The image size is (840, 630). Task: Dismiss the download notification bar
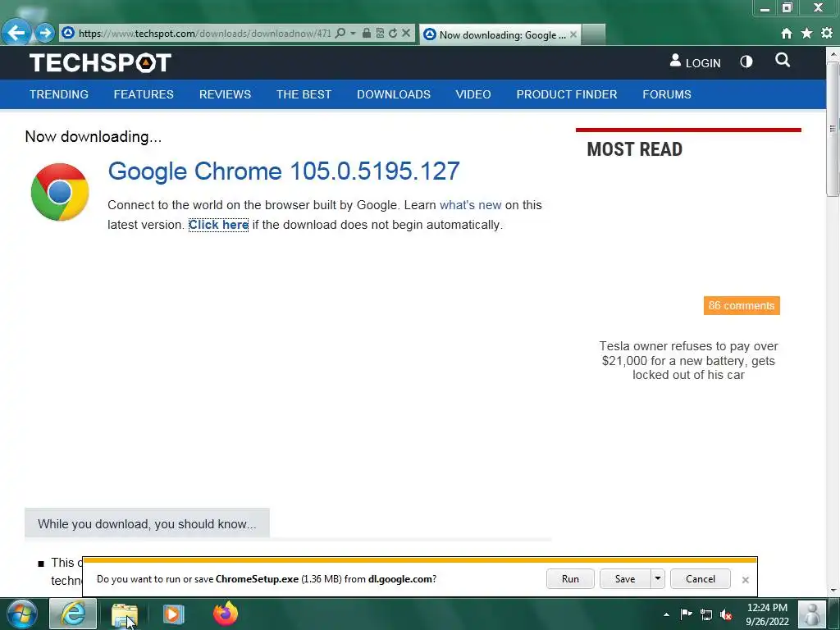(x=745, y=580)
